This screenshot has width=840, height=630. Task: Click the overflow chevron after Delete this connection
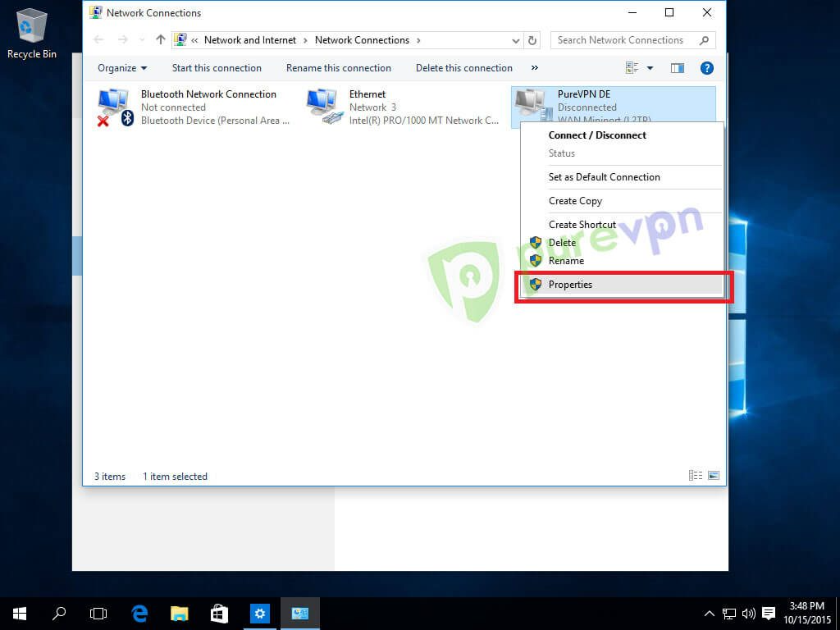coord(534,67)
